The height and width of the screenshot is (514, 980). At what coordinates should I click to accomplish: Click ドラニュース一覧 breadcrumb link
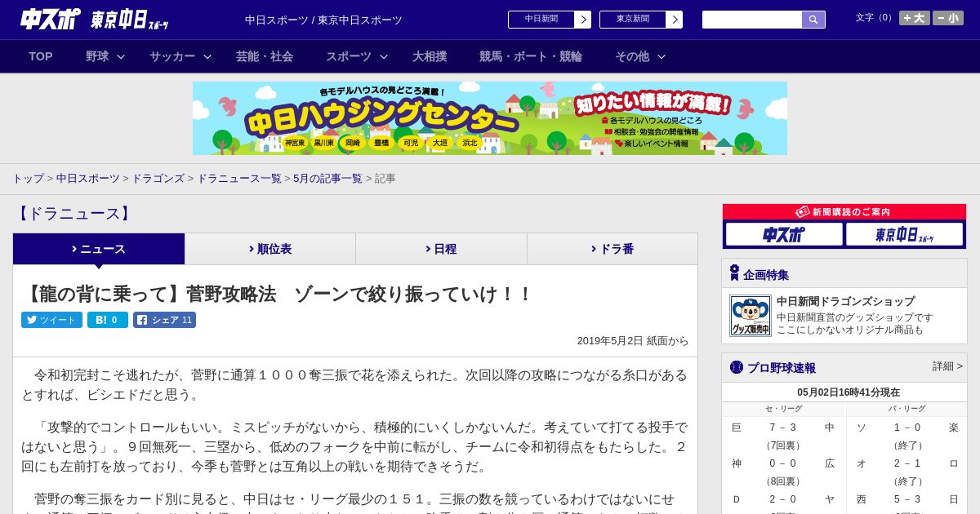(239, 179)
